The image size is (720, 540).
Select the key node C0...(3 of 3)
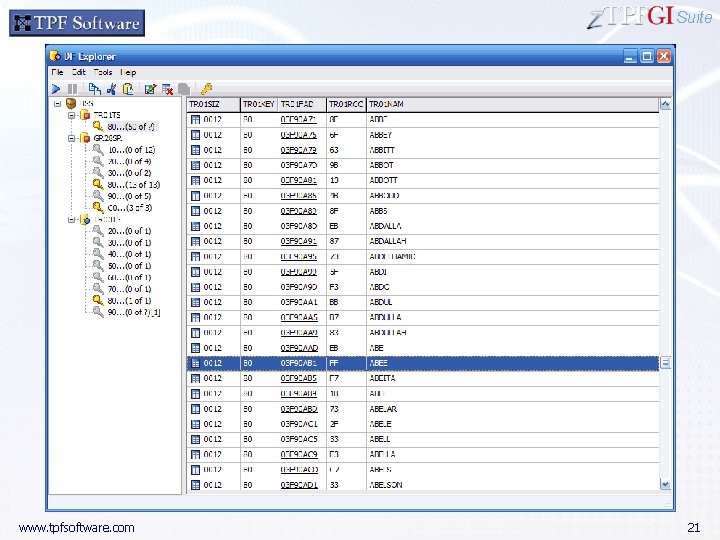(130, 208)
